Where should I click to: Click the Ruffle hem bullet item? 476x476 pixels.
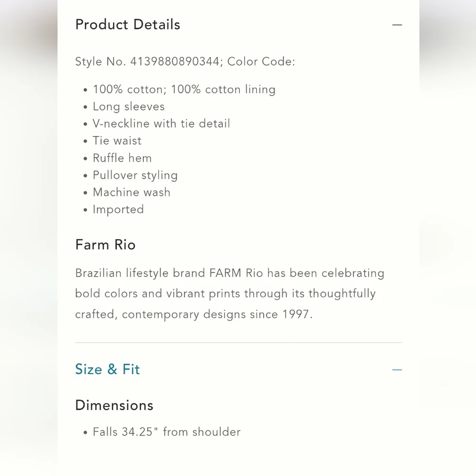(122, 158)
